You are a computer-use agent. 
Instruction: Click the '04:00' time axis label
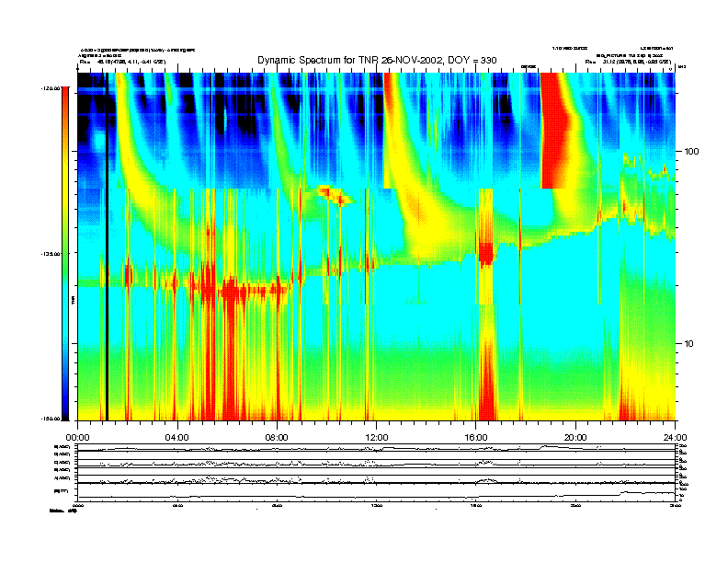177,438
